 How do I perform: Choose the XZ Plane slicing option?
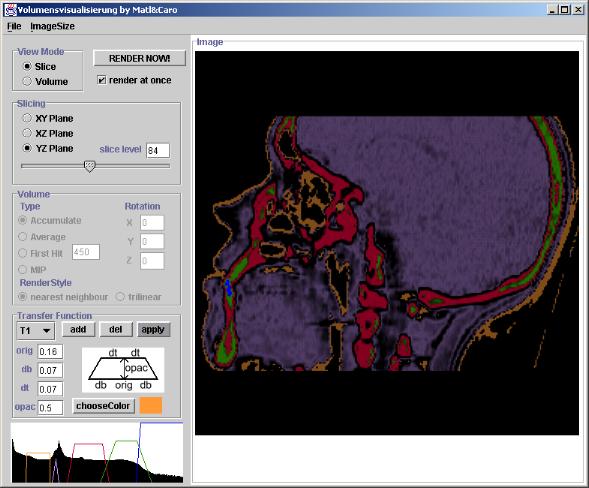[x=48, y=133]
